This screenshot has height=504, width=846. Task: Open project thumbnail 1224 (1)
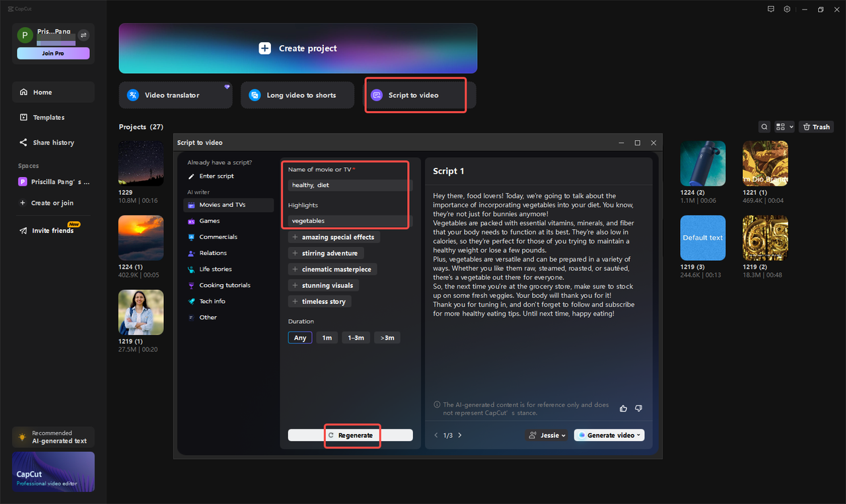tap(141, 238)
